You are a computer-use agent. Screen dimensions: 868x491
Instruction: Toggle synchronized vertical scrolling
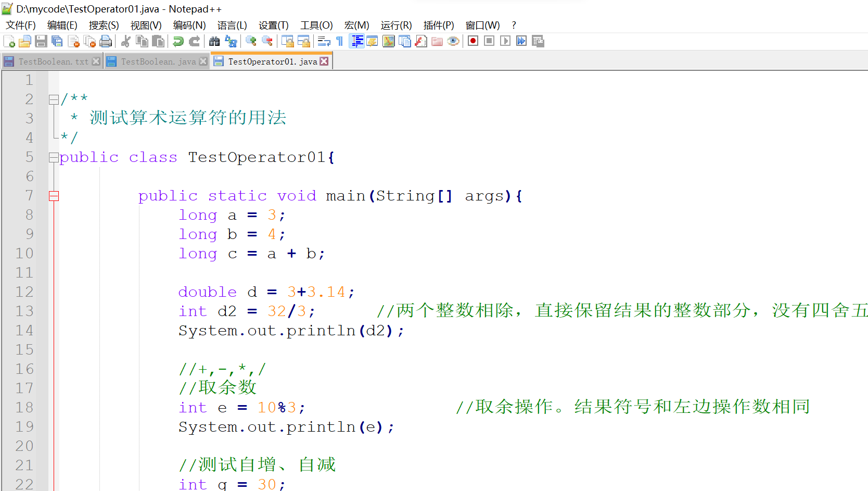(x=287, y=41)
